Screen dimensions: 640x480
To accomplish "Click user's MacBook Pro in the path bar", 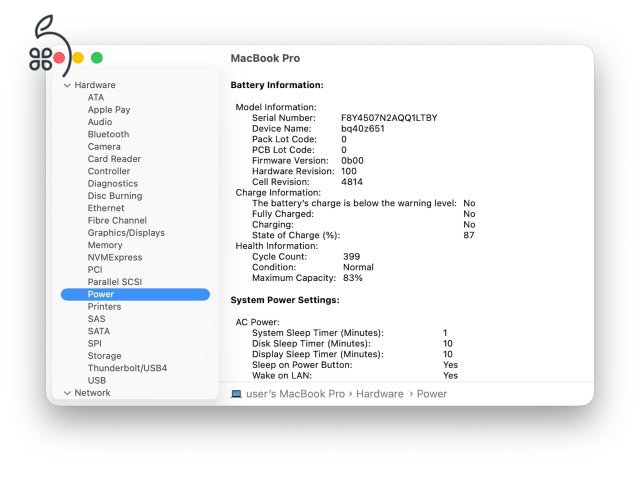I will point(296,394).
